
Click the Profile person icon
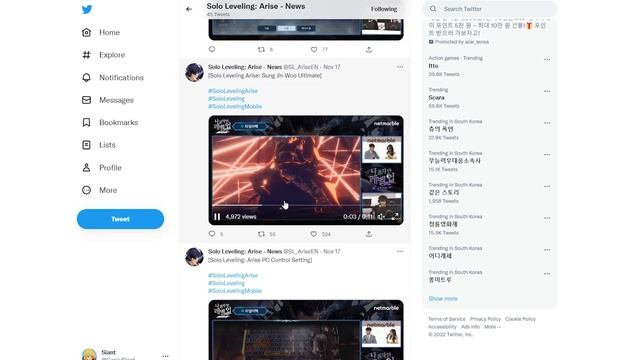click(86, 167)
